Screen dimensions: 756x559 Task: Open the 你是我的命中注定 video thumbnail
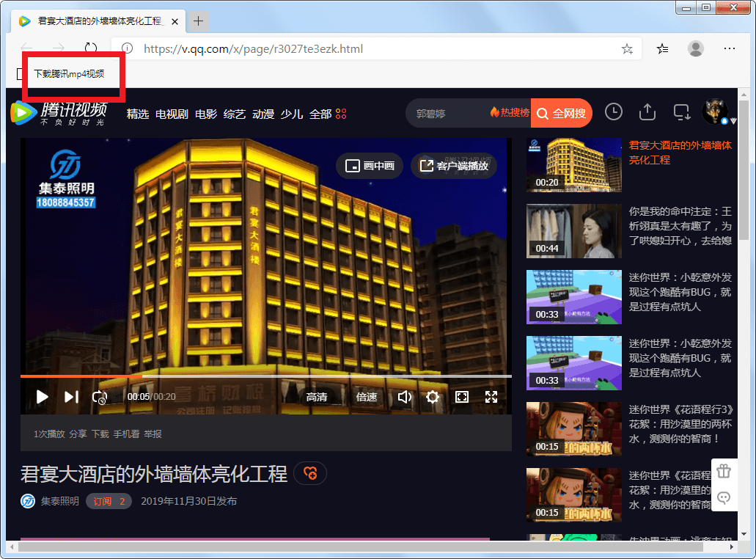(x=573, y=231)
